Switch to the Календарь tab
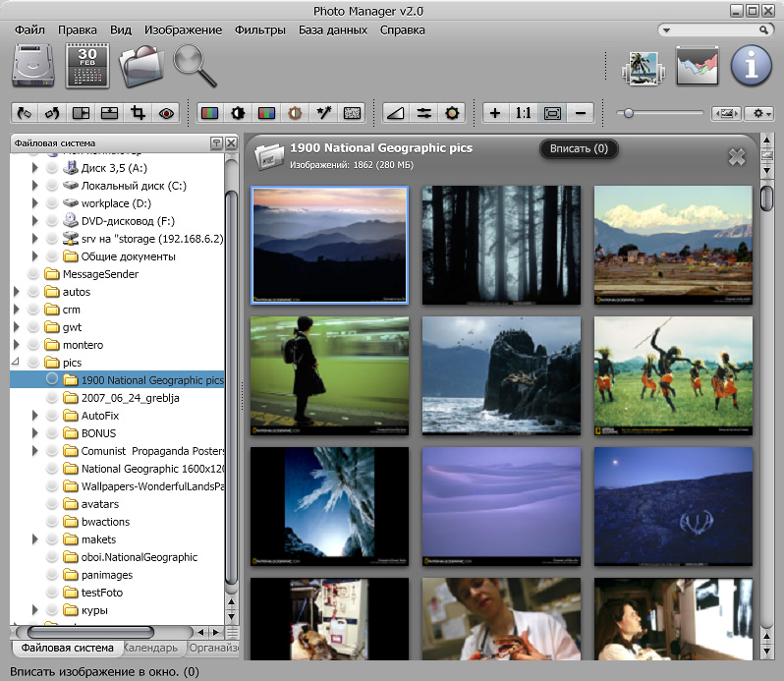 point(153,648)
